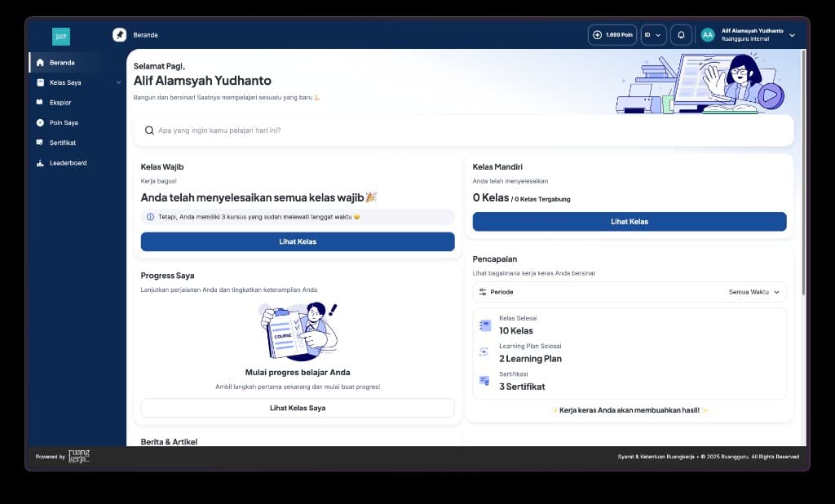Open Syarat & Ketentuan Ruangkerja footer link

(656, 457)
